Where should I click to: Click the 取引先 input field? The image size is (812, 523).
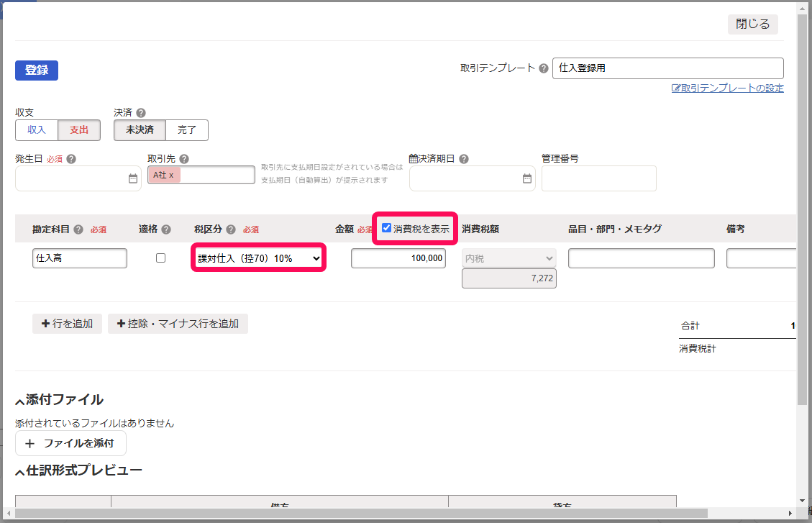pos(201,175)
